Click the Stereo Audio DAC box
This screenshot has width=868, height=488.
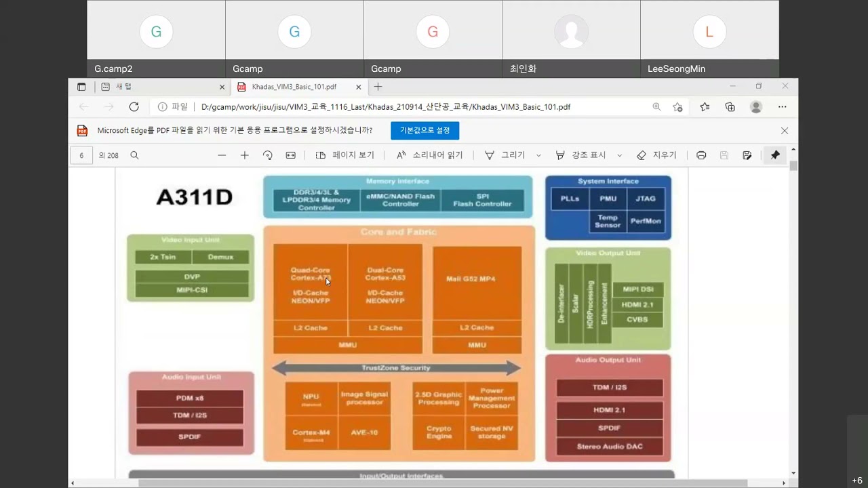point(610,447)
